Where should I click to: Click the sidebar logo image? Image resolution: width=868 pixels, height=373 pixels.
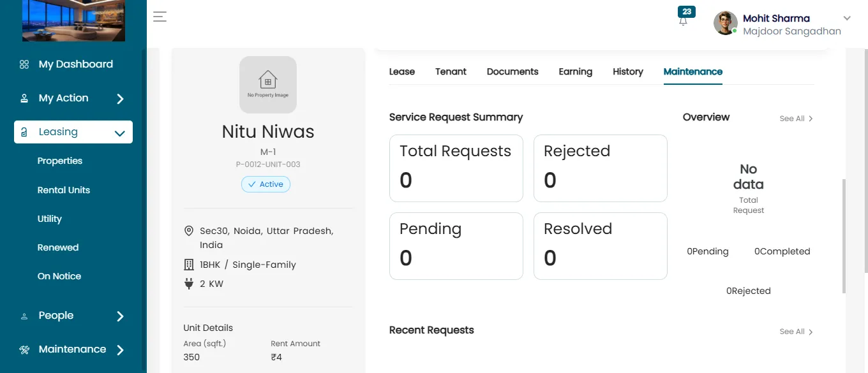(x=73, y=21)
